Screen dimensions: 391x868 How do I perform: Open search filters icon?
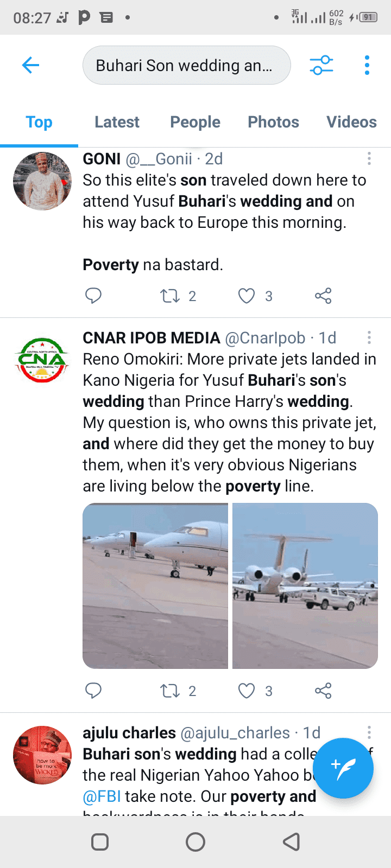pyautogui.click(x=321, y=65)
